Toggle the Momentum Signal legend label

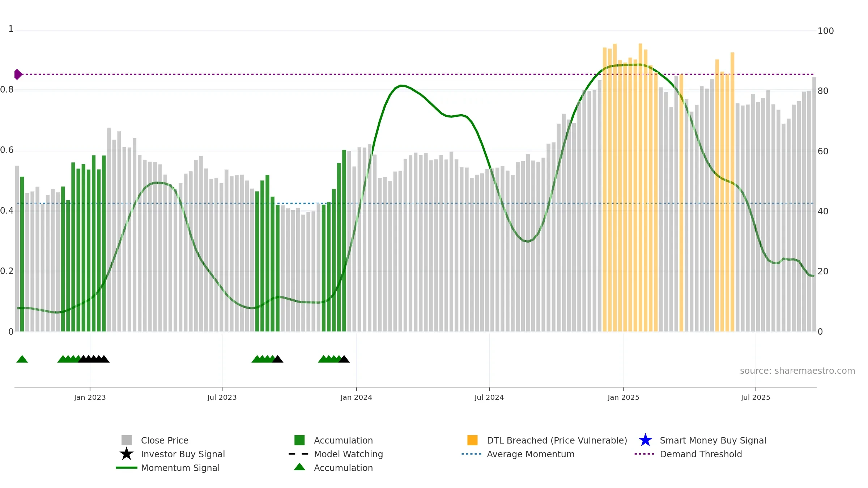click(180, 468)
